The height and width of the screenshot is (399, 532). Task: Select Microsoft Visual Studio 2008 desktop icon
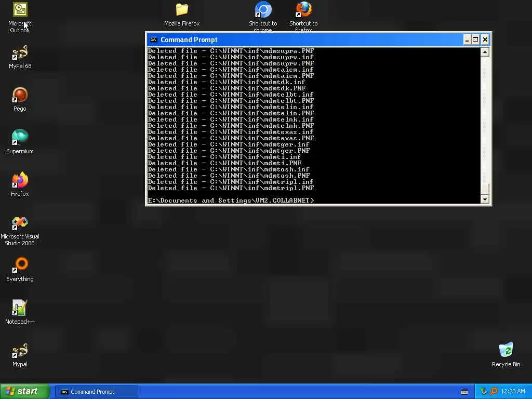[x=20, y=231]
